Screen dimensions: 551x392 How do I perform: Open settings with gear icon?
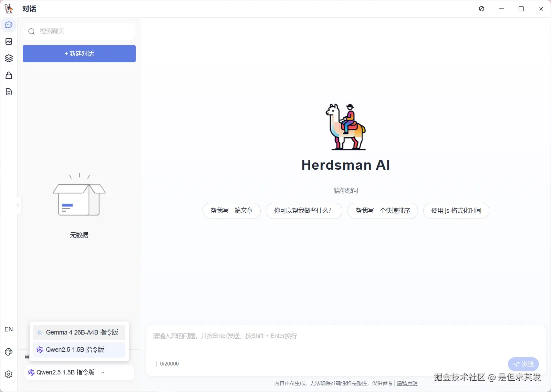(9, 374)
